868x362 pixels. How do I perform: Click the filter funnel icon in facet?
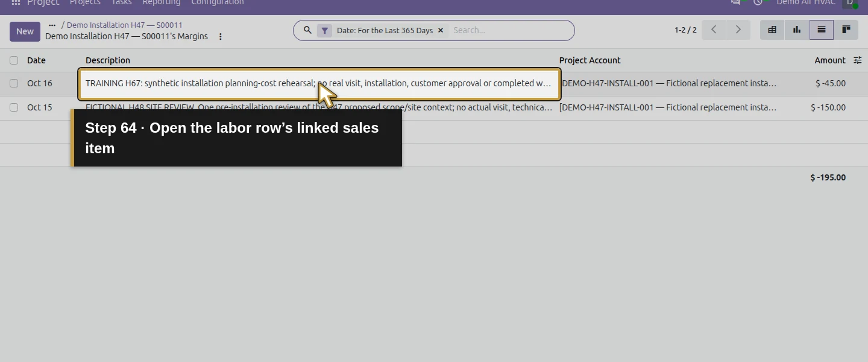(325, 31)
